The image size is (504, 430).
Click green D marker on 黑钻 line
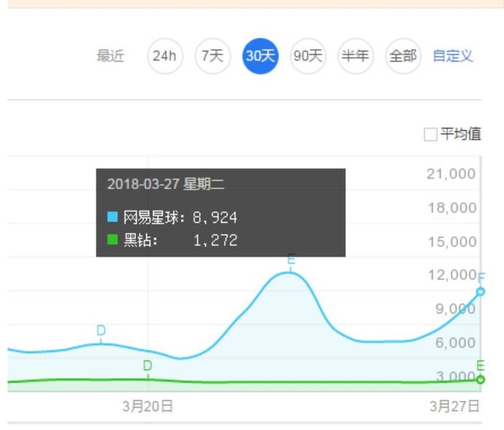(x=148, y=366)
